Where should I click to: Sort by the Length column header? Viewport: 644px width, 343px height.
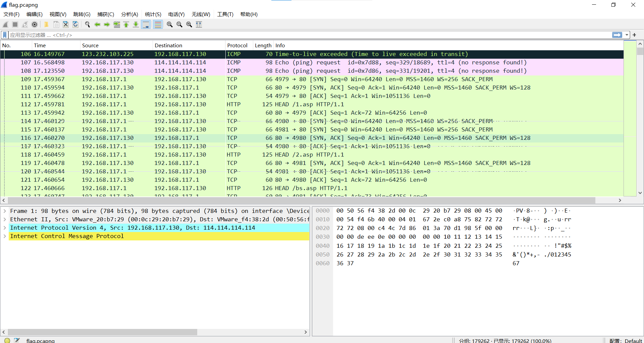[x=263, y=45]
